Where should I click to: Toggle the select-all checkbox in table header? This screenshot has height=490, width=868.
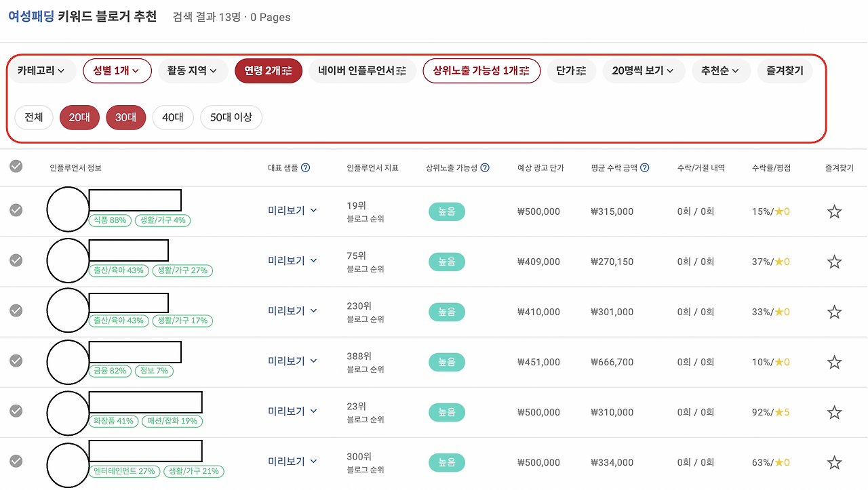tap(16, 165)
